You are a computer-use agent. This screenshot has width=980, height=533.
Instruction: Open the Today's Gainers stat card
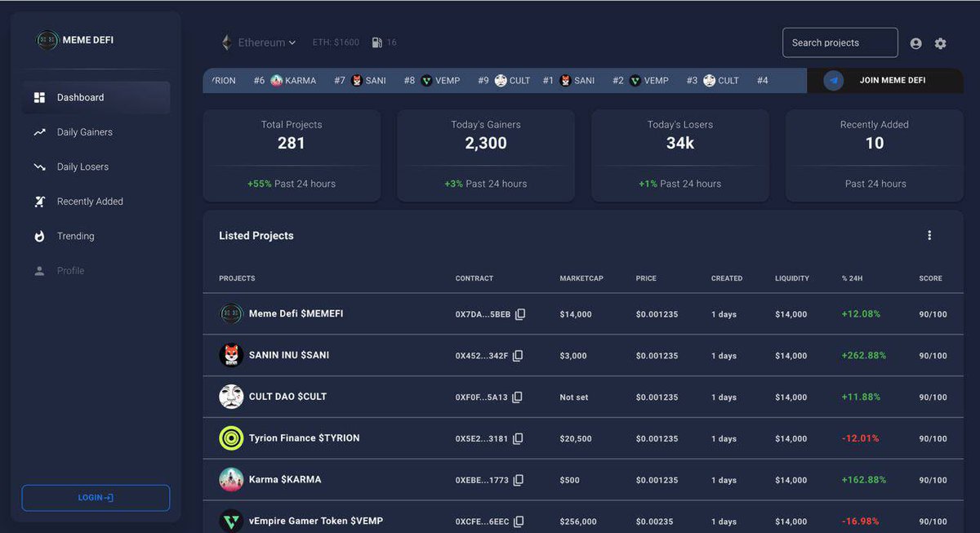coord(486,155)
